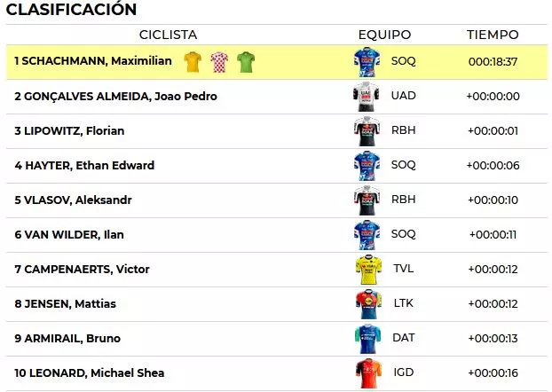
Task: Click the CLASIFICACIÓN heading
Action: (72, 10)
